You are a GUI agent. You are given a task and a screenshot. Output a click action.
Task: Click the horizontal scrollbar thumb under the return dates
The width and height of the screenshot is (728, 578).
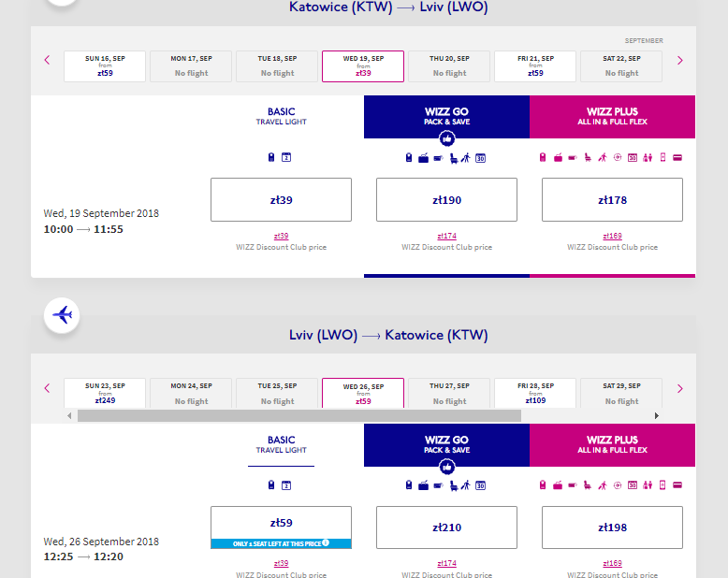(x=299, y=415)
